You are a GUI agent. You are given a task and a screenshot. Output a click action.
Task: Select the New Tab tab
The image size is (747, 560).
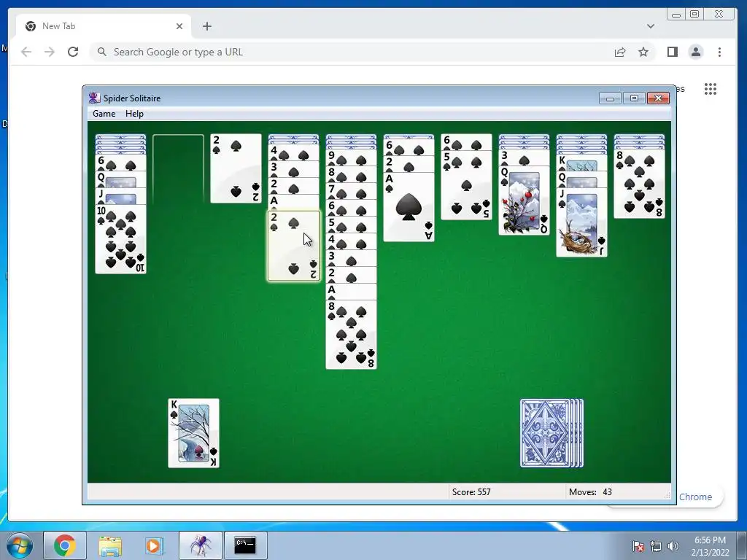(104, 26)
